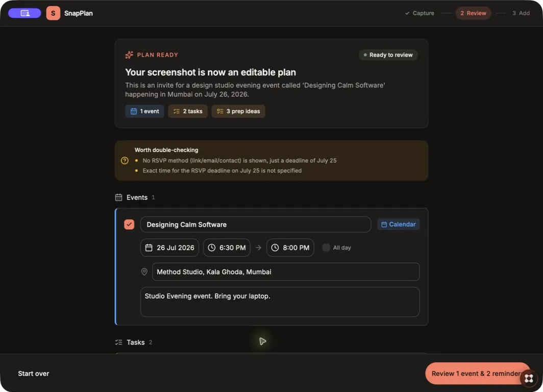This screenshot has width=543, height=392.
Task: Click the Plan Ready sparkle icon
Action: pyautogui.click(x=129, y=55)
